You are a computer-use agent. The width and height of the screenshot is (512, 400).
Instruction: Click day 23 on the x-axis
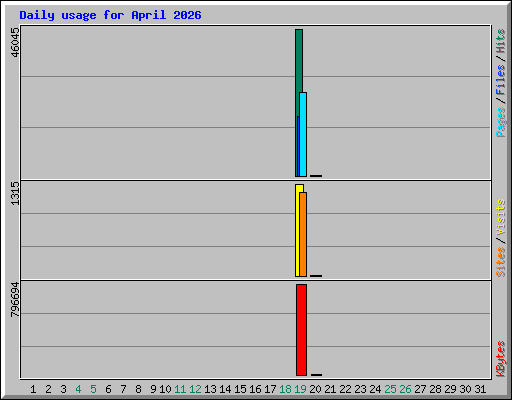[360, 389]
